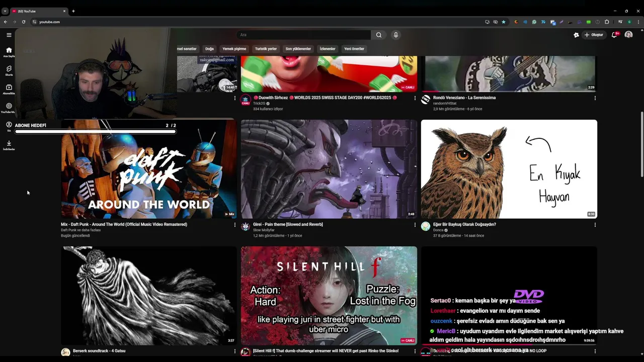Image resolution: width=644 pixels, height=362 pixels.
Task: Go to Ana Sayfa in sidebar
Action: pyautogui.click(x=9, y=52)
